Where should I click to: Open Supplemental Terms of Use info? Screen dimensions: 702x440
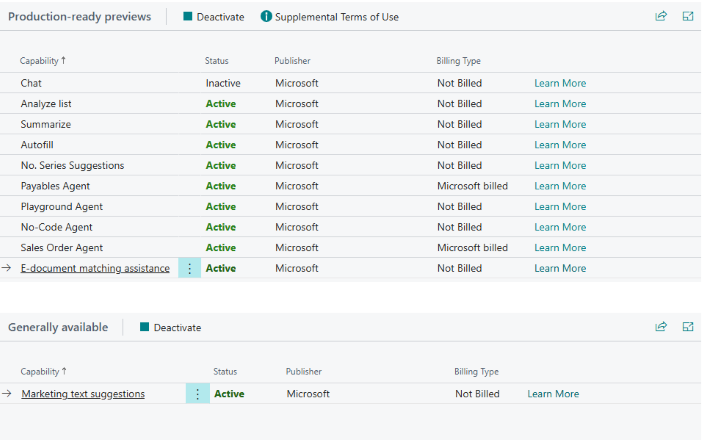click(x=329, y=17)
